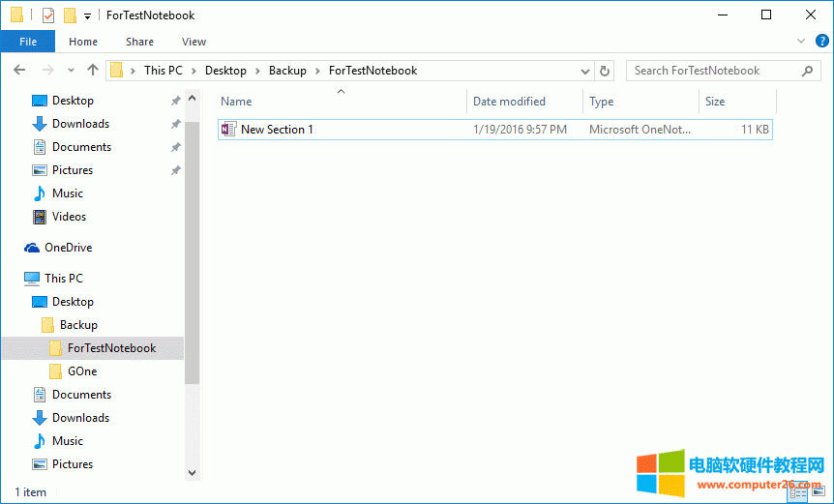Click the navigation pane scroll down arrow
This screenshot has height=504, width=834.
tap(191, 472)
